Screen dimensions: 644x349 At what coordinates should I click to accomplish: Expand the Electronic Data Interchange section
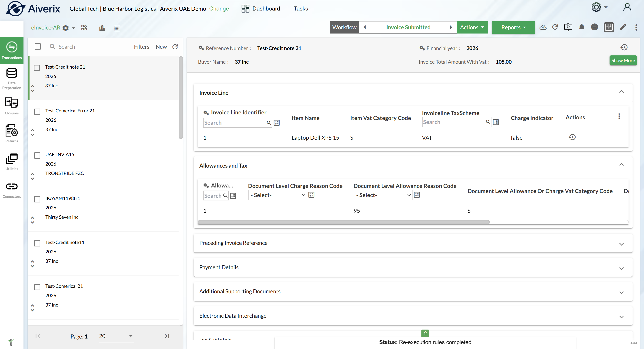(621, 317)
